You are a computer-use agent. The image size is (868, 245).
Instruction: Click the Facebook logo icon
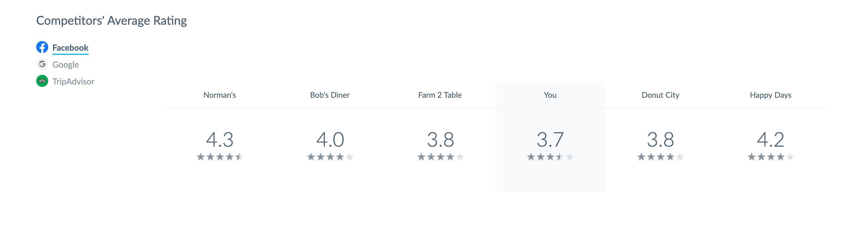coord(42,47)
